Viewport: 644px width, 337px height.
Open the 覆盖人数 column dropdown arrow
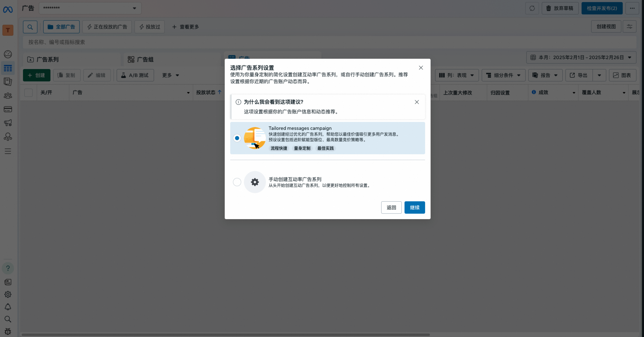point(624,93)
